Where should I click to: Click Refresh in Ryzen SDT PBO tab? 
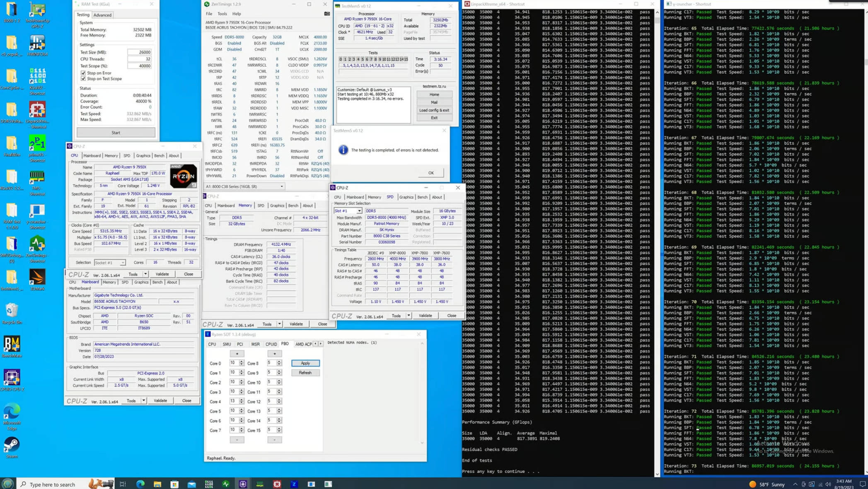click(305, 373)
